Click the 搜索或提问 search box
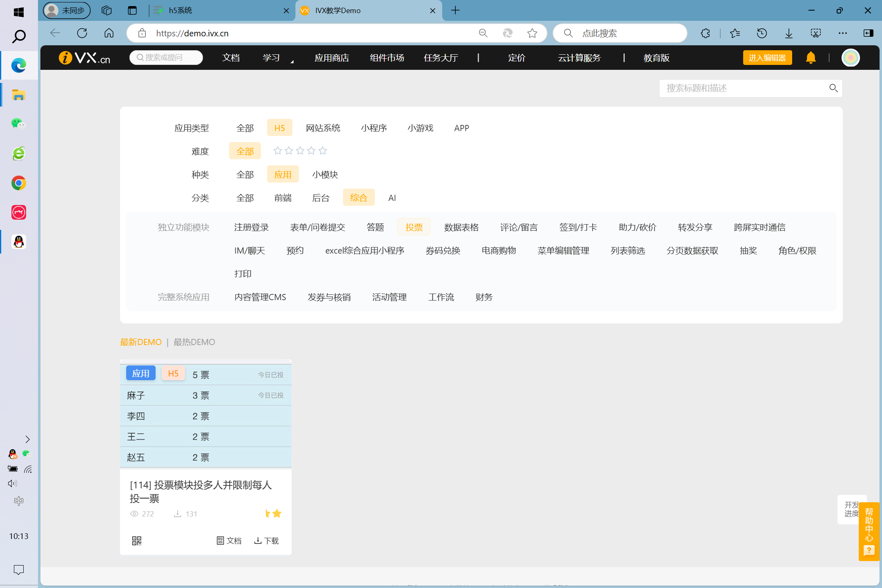The width and height of the screenshot is (882, 588). tap(166, 58)
